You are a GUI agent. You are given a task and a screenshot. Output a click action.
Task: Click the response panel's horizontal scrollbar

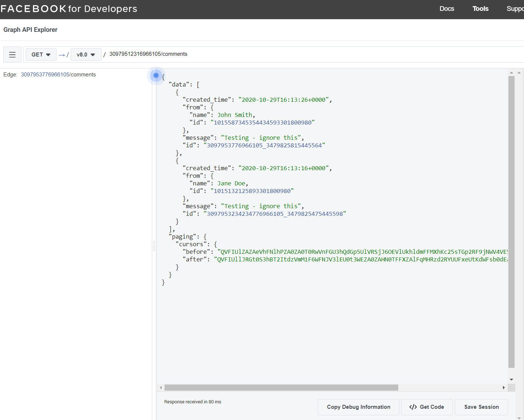[281, 388]
